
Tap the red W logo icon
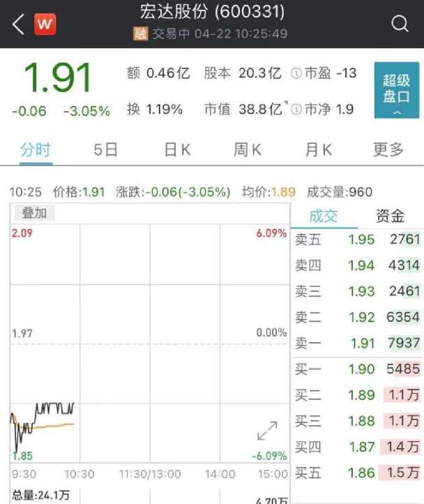click(45, 24)
